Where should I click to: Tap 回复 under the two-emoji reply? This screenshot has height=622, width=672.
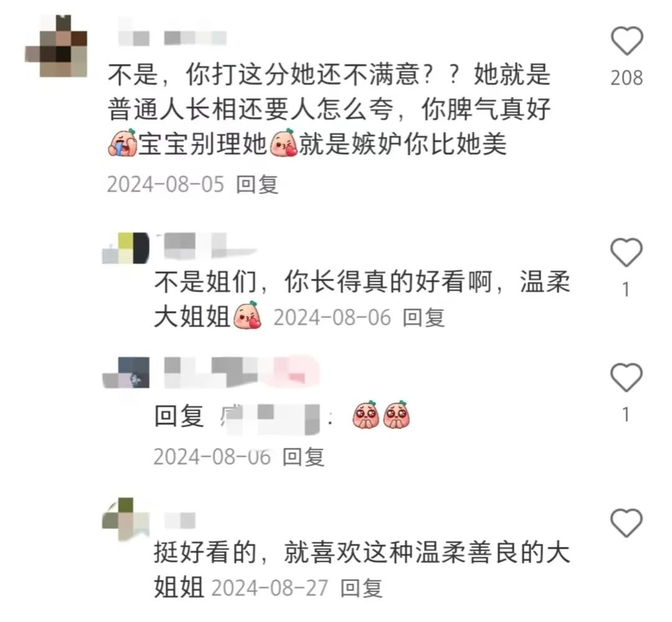coord(304,457)
